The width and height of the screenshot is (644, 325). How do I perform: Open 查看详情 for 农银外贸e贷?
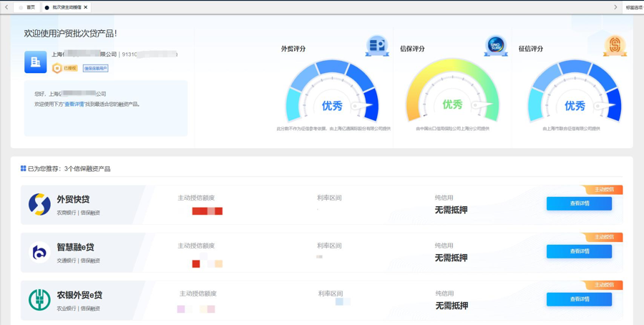(579, 299)
